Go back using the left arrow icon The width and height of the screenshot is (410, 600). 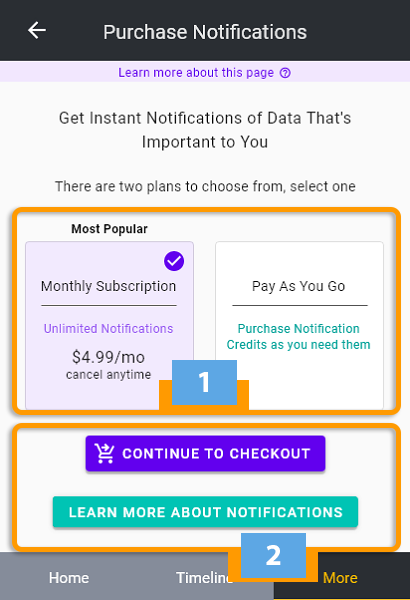tap(37, 30)
